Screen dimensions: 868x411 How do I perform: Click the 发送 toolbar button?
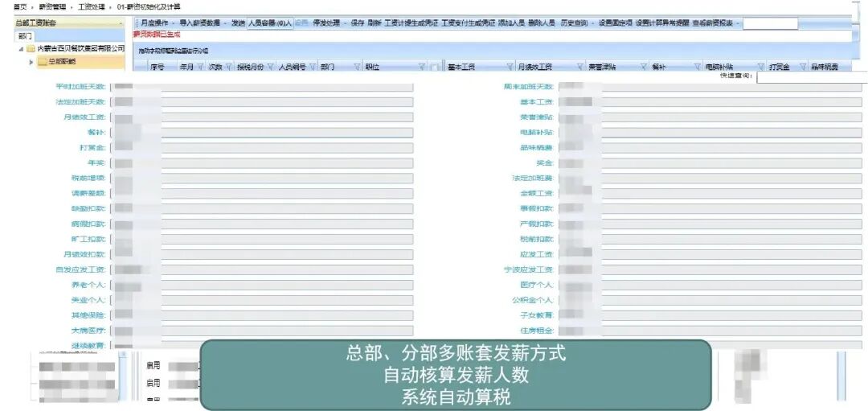(238, 23)
